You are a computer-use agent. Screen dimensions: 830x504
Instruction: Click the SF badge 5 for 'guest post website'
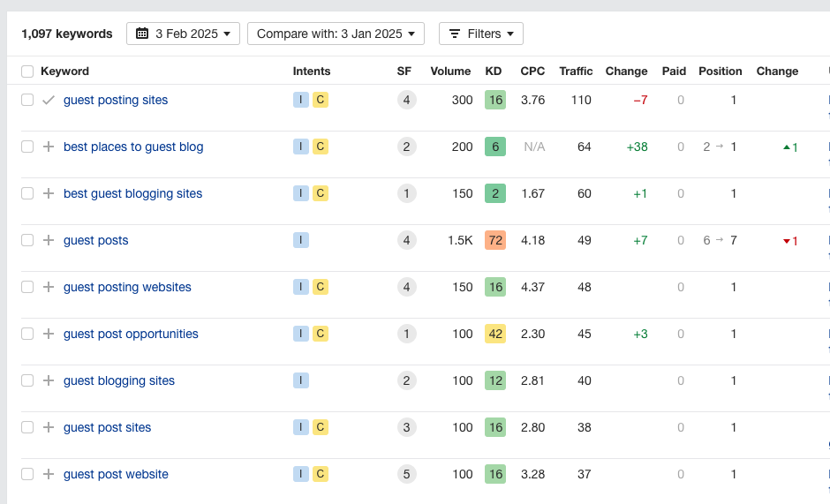pyautogui.click(x=406, y=474)
